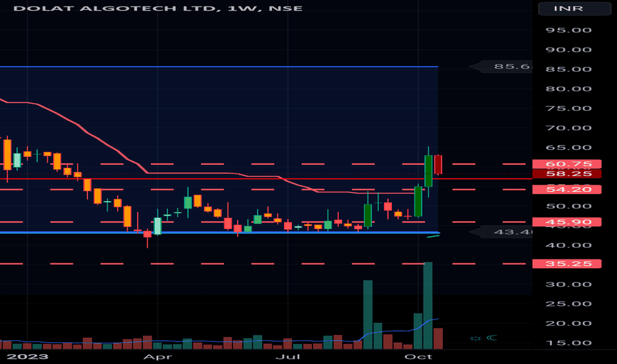Click the 30.00 value on the price scale
Screen dimensions: 617x364
point(569,284)
